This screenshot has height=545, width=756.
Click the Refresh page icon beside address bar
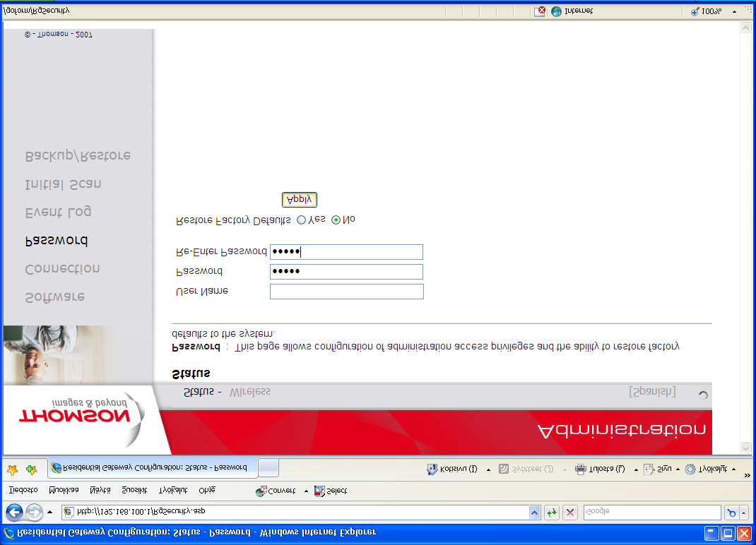[x=552, y=513]
